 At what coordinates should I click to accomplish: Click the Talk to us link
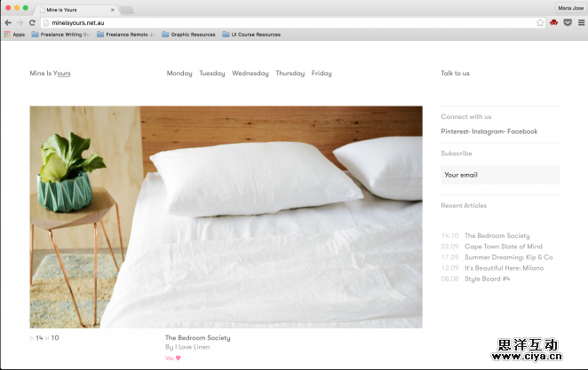(x=455, y=74)
